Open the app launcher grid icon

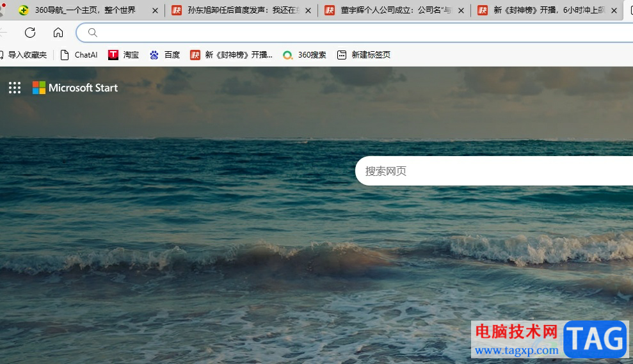(x=15, y=88)
